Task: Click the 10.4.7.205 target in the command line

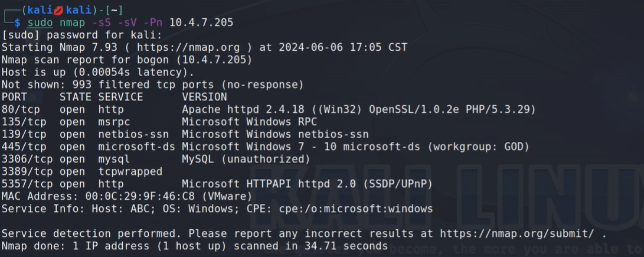Action: [201, 22]
